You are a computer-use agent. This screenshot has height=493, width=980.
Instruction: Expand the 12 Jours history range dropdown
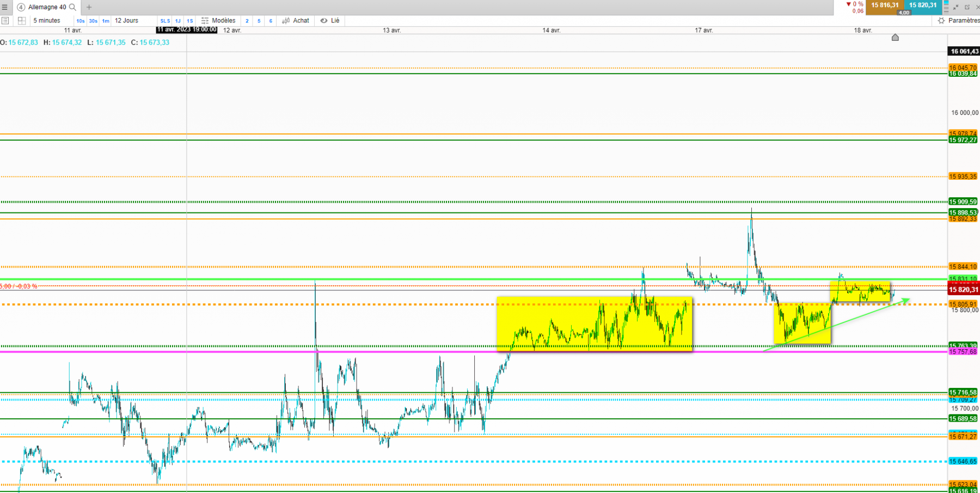click(x=126, y=21)
